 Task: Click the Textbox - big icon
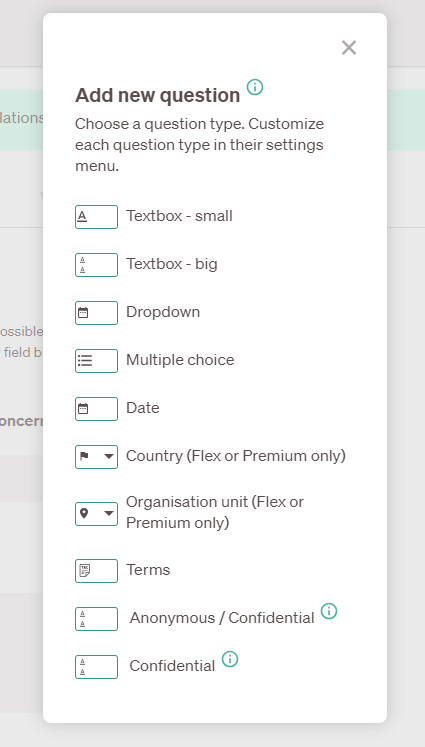[x=96, y=265]
